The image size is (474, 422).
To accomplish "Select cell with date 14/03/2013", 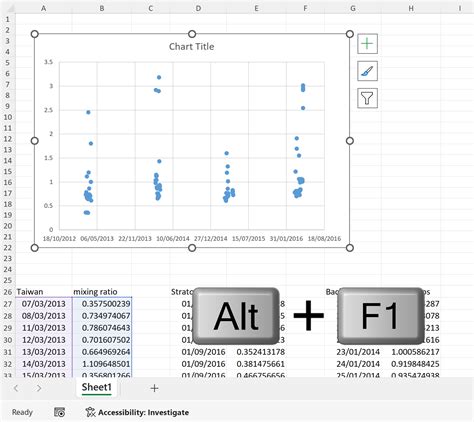I will pos(44,364).
